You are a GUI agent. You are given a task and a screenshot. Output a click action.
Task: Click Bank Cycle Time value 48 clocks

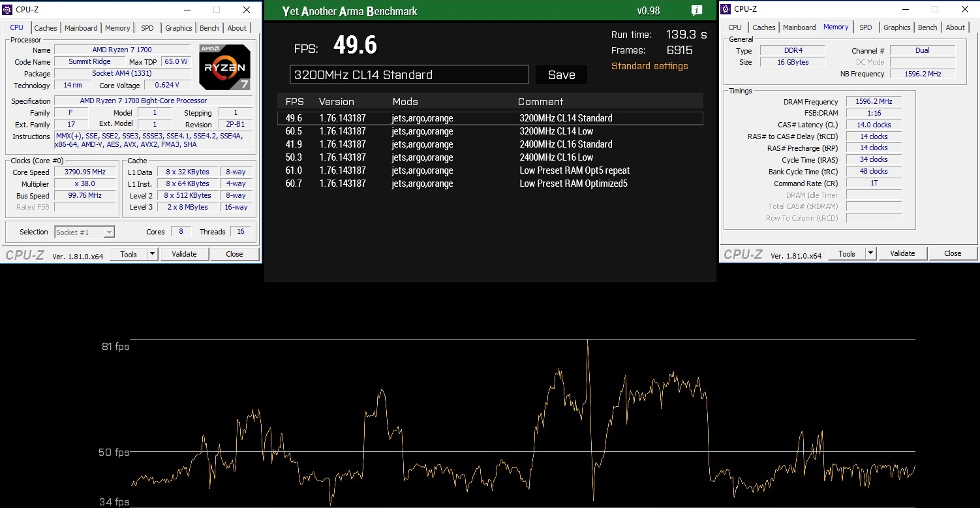coord(874,172)
